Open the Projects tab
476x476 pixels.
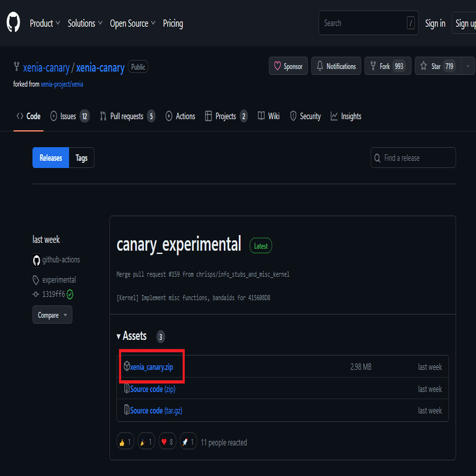pyautogui.click(x=226, y=117)
